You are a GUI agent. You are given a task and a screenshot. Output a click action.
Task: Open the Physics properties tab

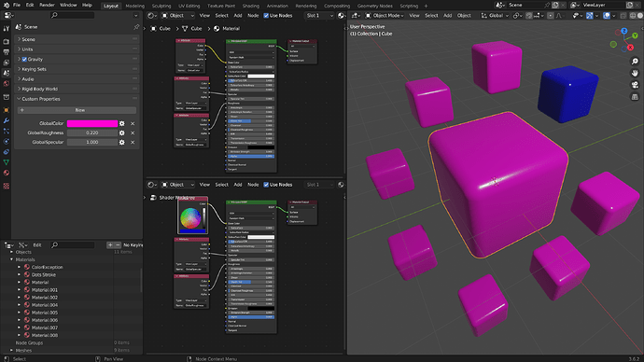coord(7,141)
